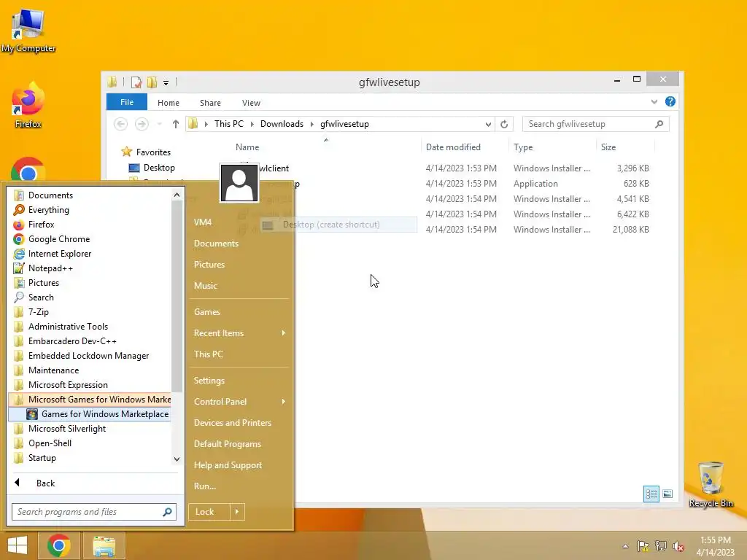Screen dimensions: 747x560
Task: Click the Properties quick access toolbar icon
Action: [136, 82]
